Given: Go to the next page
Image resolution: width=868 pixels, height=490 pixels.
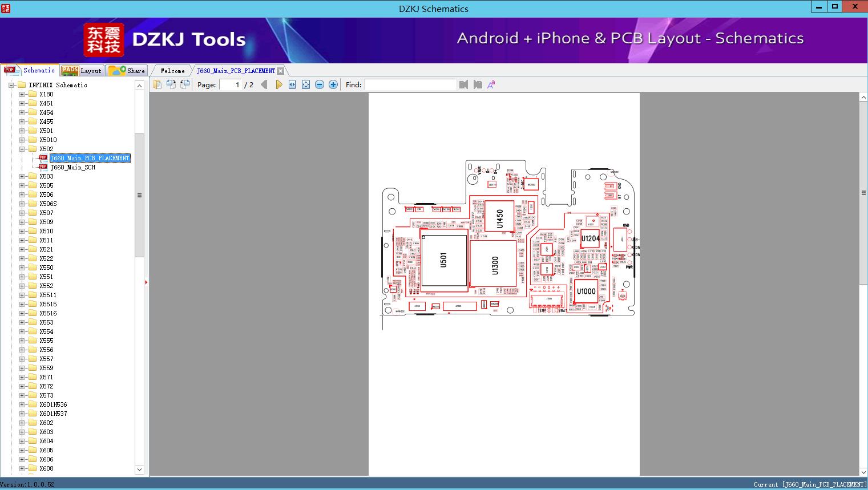Looking at the screenshot, I should click(x=278, y=84).
